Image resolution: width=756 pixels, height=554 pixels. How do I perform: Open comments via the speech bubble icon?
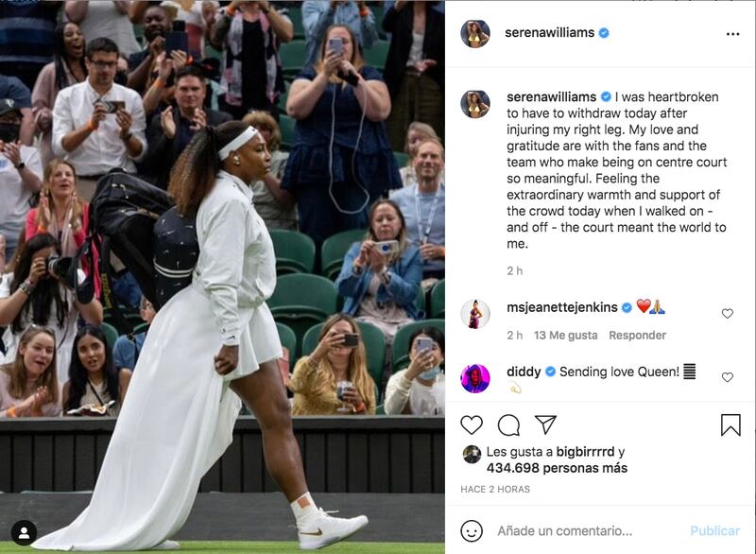[x=508, y=424]
